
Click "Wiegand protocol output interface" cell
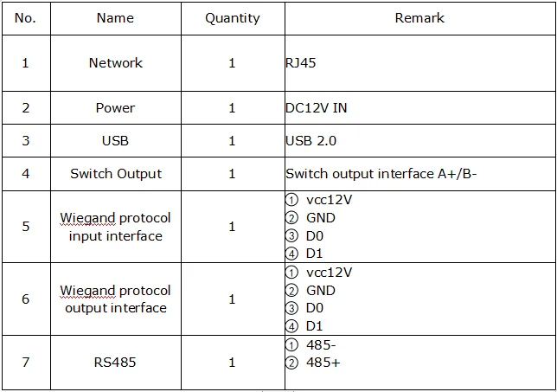coord(115,299)
